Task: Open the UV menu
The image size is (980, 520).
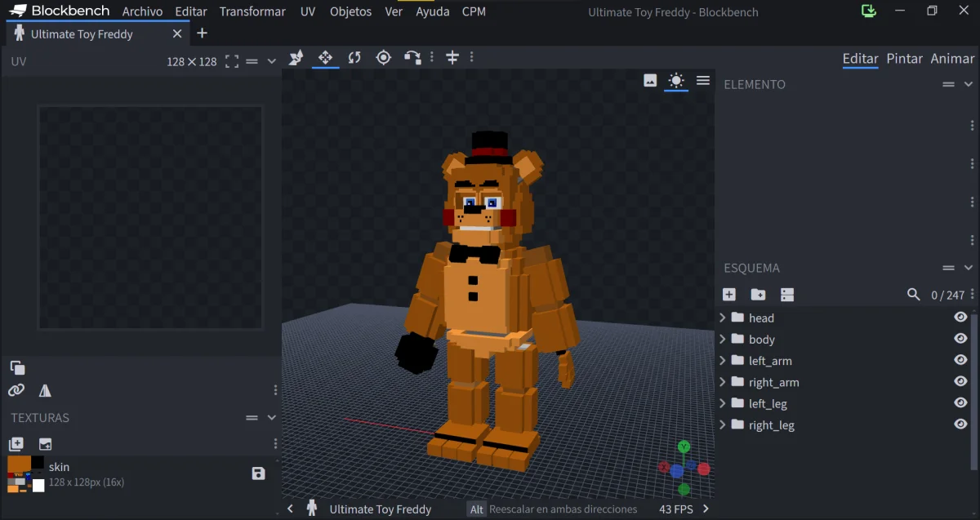Action: coord(308,11)
